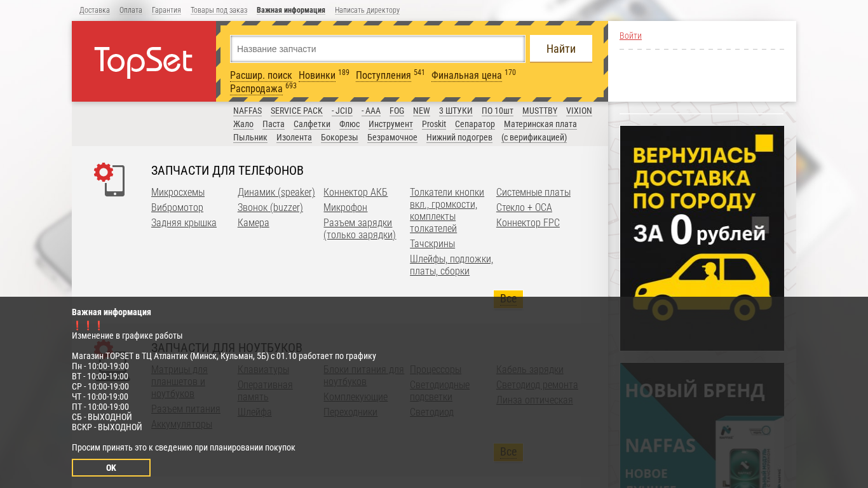This screenshot has width=868, height=488.
Task: Open the Распродажа section
Action: pos(256,89)
